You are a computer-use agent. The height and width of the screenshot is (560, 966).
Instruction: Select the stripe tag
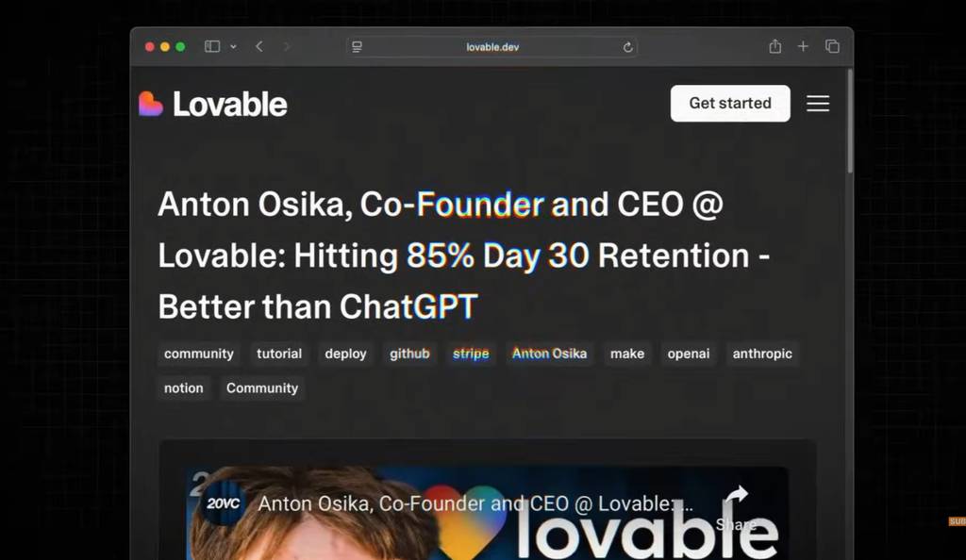pos(471,354)
